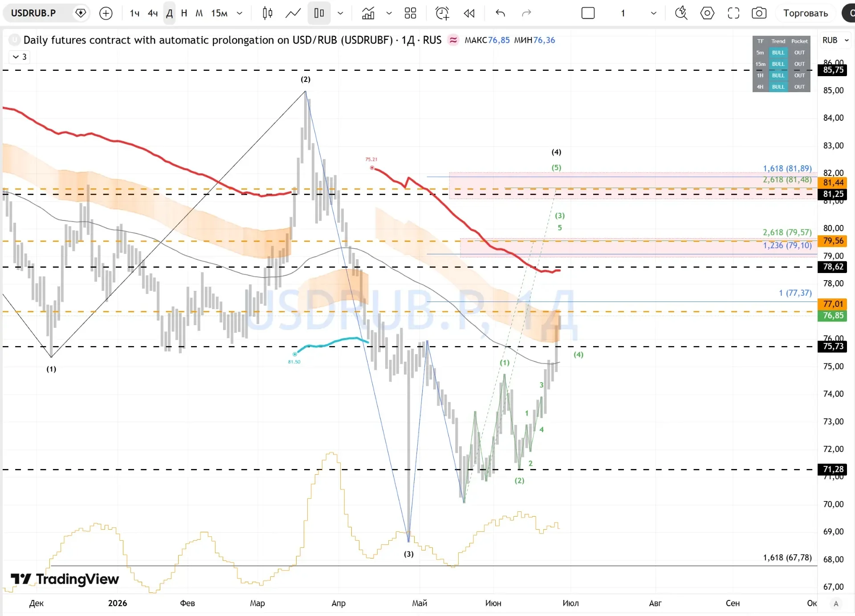
Task: Click the diamond icon beside USDRUB.P
Action: pos(81,13)
